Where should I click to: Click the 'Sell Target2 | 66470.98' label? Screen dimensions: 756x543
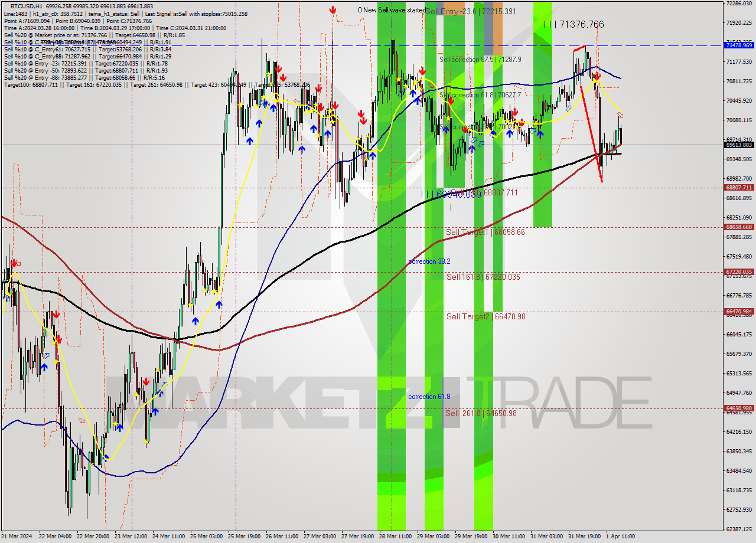coord(485,317)
